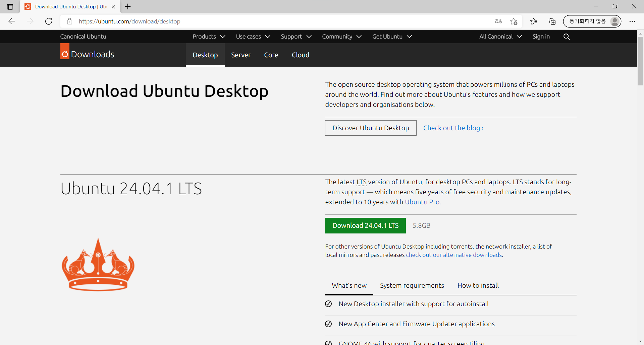Click the address bar URL field
Image resolution: width=644 pixels, height=345 pixels.
[x=282, y=21]
